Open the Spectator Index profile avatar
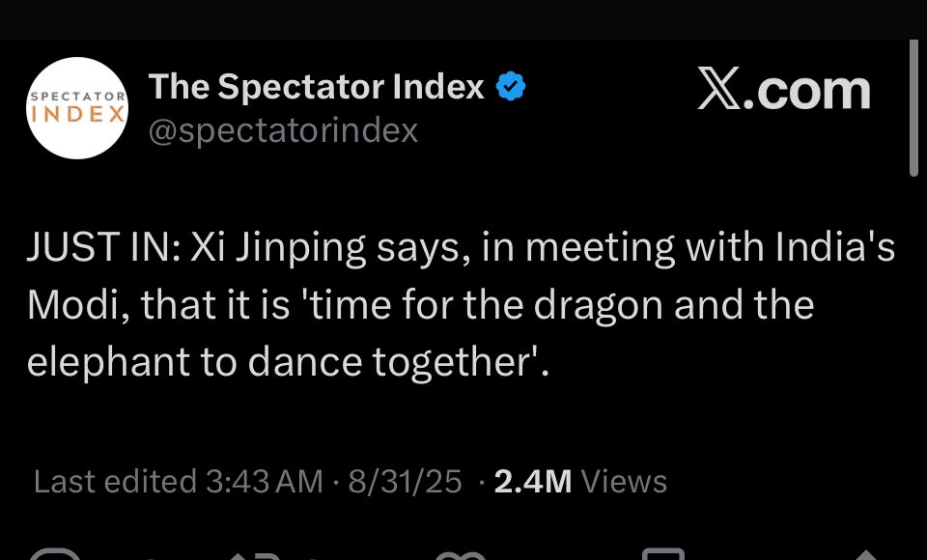The height and width of the screenshot is (560, 927). [76, 108]
